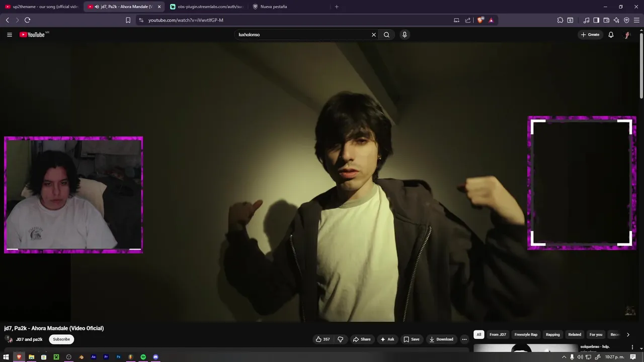The image size is (644, 362).
Task: Dislike the video
Action: click(340, 339)
